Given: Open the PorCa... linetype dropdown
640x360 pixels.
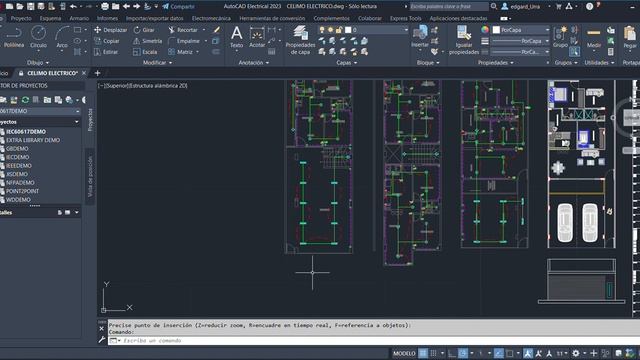Looking at the screenshot, I should (521, 52).
